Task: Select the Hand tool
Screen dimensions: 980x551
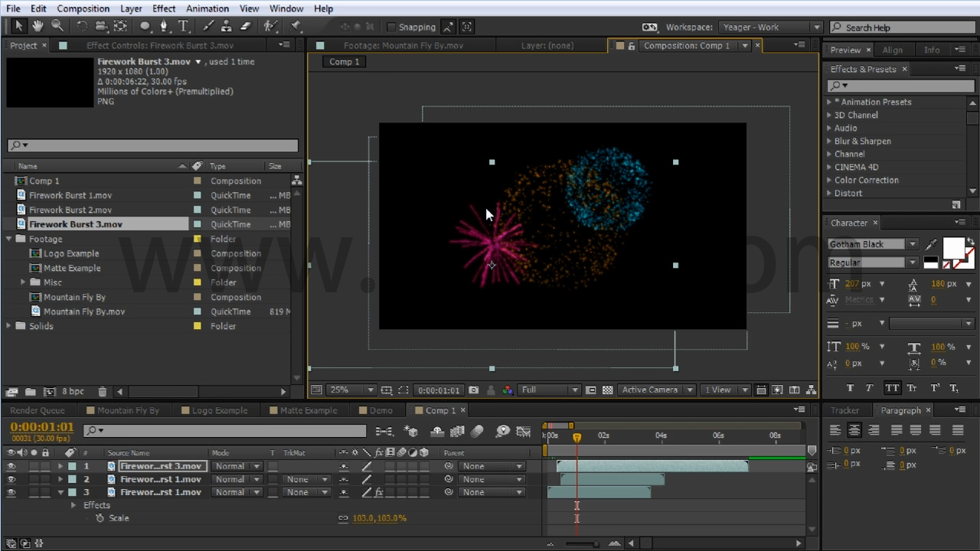Action: [38, 26]
